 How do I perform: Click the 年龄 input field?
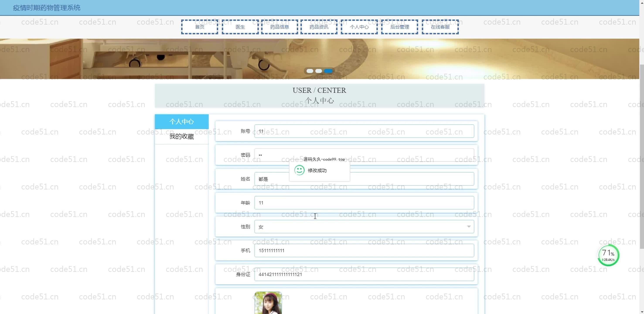364,203
